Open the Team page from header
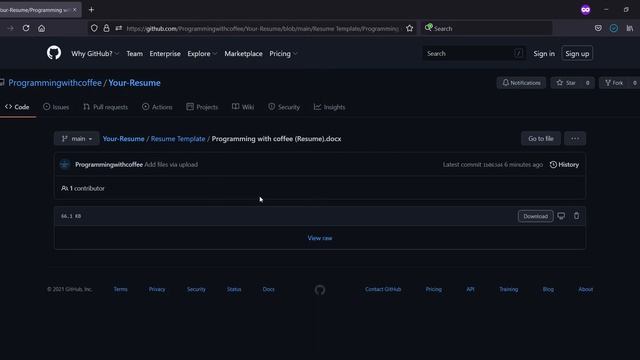Viewport: 640px width, 360px height. point(134,53)
